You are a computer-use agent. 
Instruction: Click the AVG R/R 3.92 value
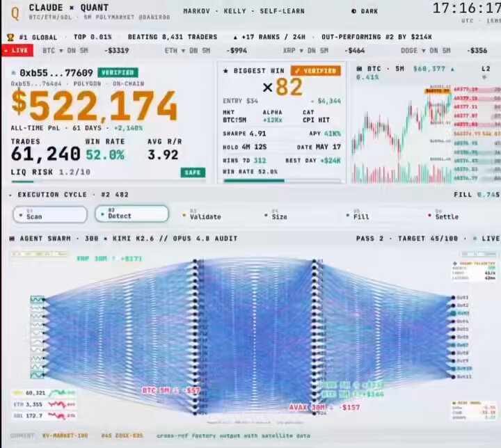pyautogui.click(x=163, y=155)
